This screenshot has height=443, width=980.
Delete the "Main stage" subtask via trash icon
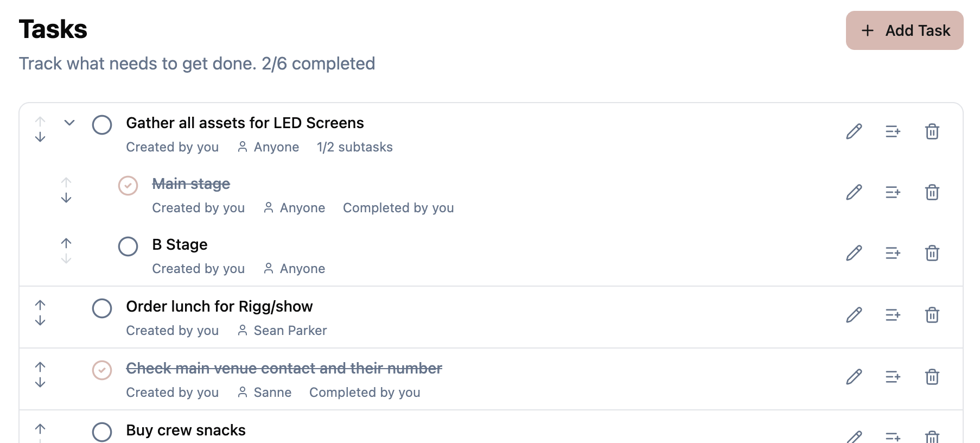click(x=933, y=192)
